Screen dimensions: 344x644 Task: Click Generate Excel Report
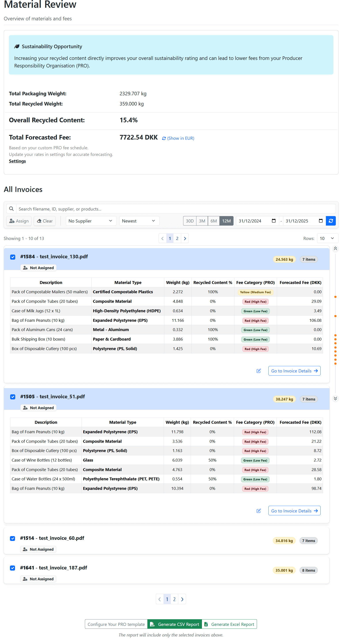229,624
